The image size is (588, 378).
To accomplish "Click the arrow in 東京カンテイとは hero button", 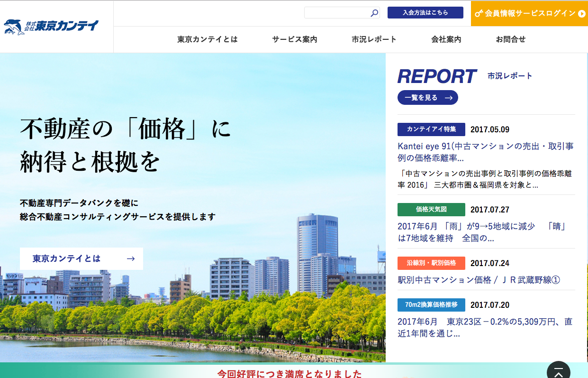I will pos(131,258).
